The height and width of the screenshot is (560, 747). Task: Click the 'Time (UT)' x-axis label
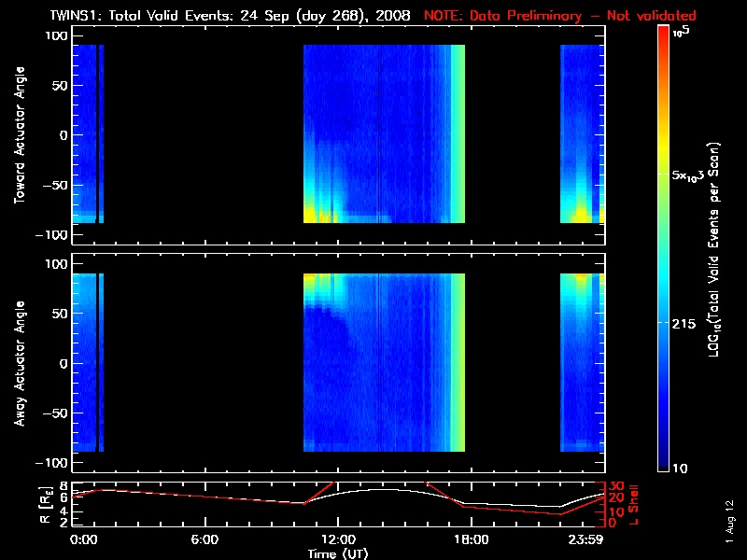click(x=337, y=553)
